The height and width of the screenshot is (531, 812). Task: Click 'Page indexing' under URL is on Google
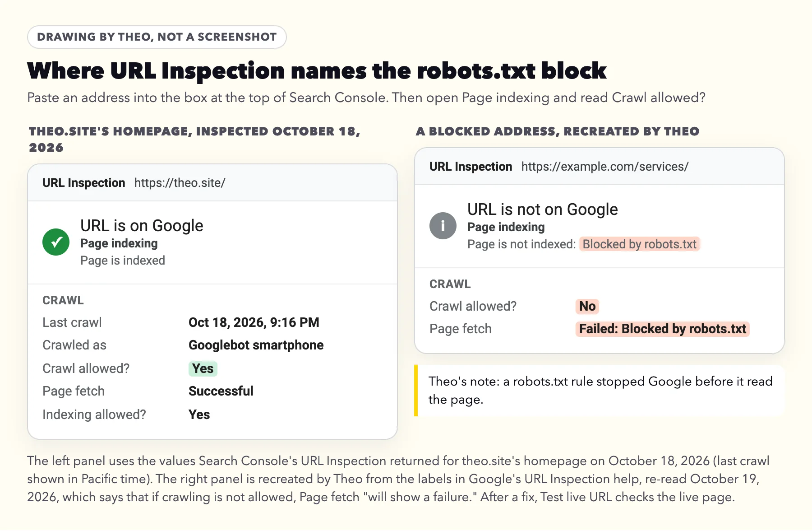click(119, 243)
